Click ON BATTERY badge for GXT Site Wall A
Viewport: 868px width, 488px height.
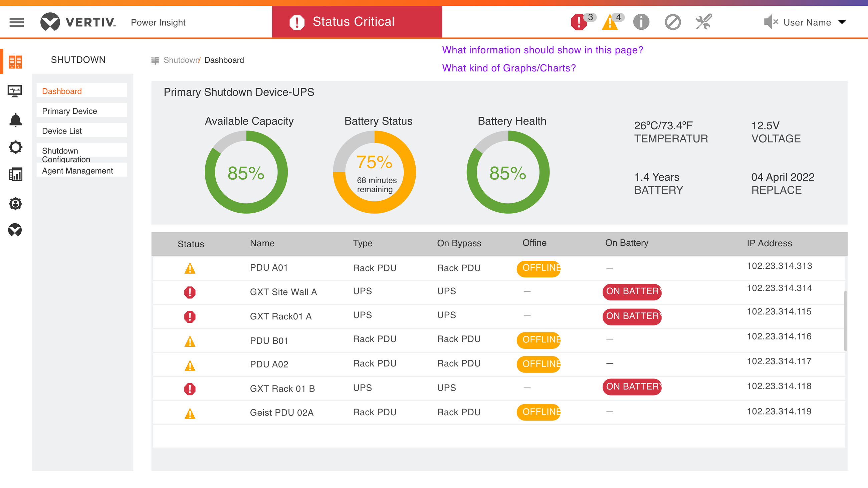(632, 292)
